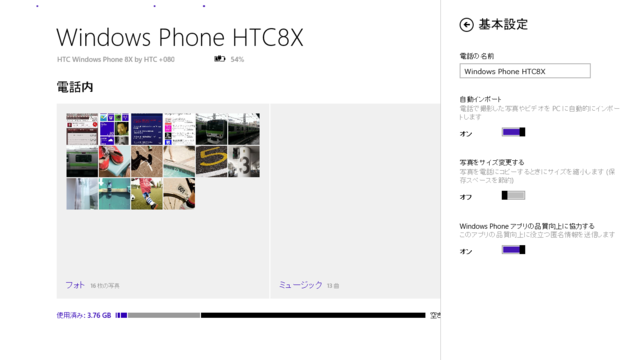The image size is (640, 360).
Task: Open the dark blue screenshot thumbnail
Action: 147,129
